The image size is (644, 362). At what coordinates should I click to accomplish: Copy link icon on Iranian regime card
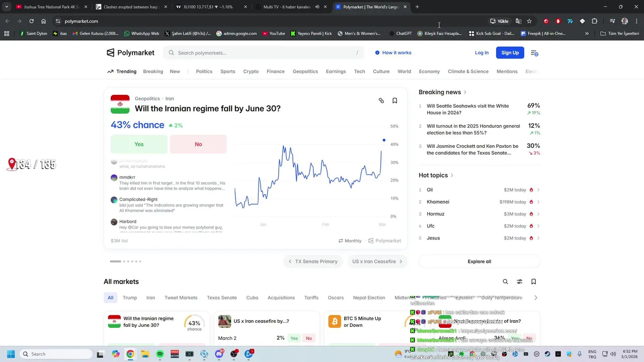click(381, 101)
